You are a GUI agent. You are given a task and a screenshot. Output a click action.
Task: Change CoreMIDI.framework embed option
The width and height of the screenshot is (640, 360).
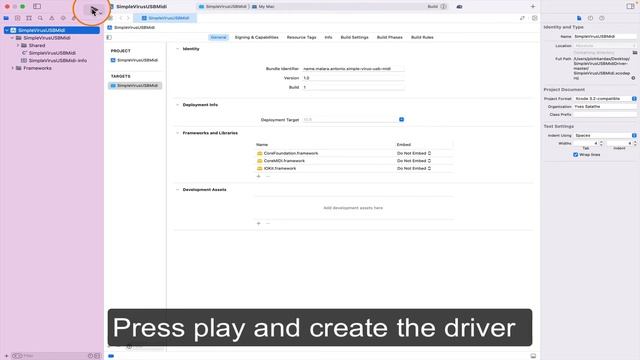point(414,161)
